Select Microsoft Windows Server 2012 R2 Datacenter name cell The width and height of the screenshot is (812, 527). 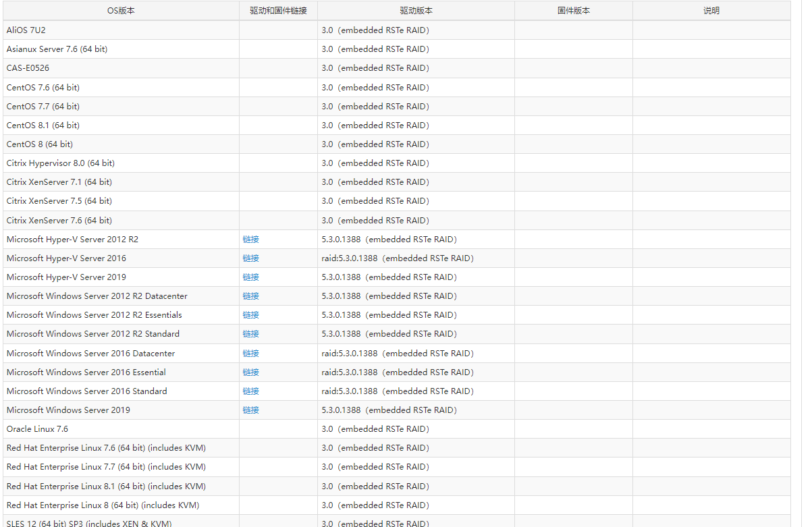click(x=121, y=296)
